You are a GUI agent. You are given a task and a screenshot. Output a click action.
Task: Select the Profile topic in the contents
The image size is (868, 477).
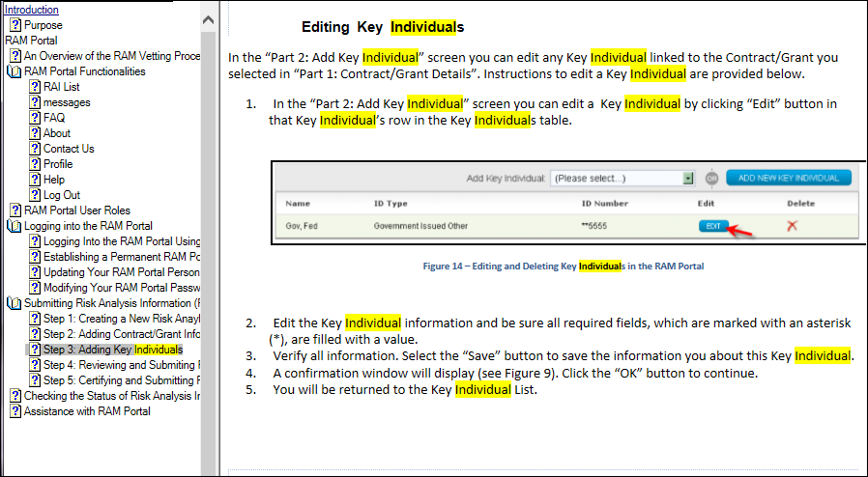tap(58, 164)
